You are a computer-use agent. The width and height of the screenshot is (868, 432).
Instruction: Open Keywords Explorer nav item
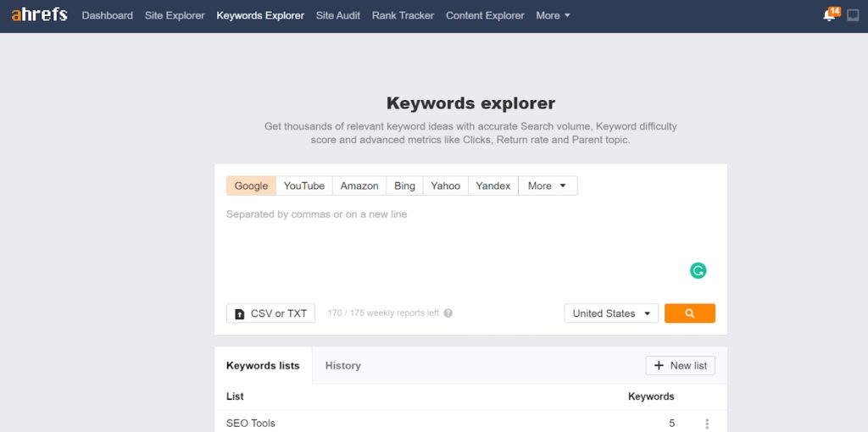pyautogui.click(x=260, y=15)
